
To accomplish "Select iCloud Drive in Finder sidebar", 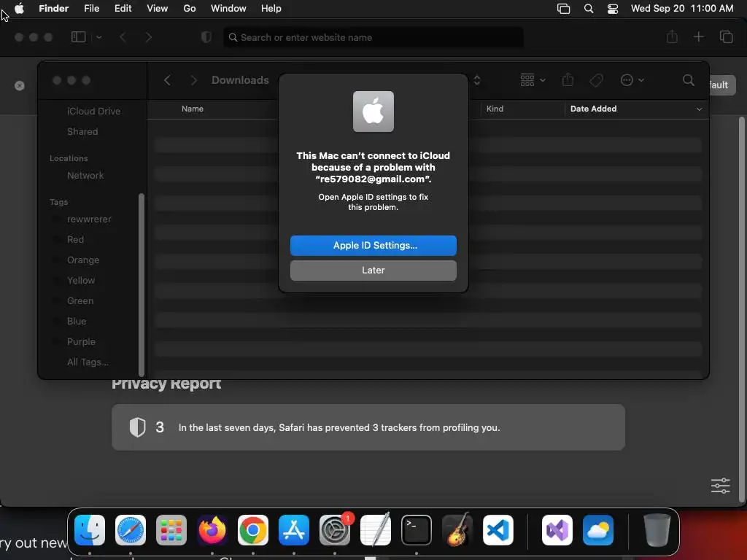I will coord(93,111).
